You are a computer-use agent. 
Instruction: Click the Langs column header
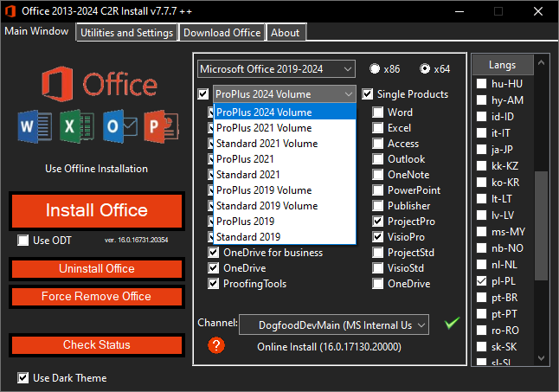(503, 65)
